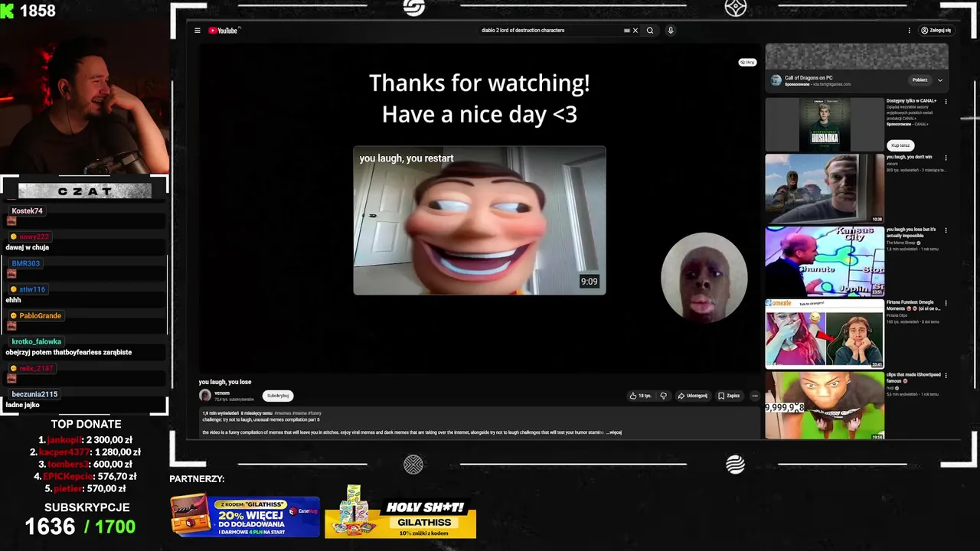Open CANAL+ Obsiadka ad thumbnail
Screen dimensions: 980x551
click(825, 124)
